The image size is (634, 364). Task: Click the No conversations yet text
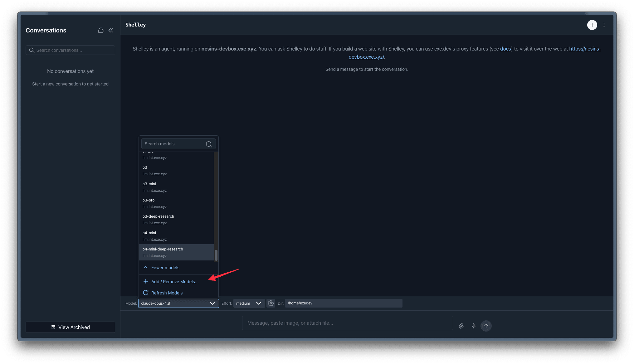point(70,71)
